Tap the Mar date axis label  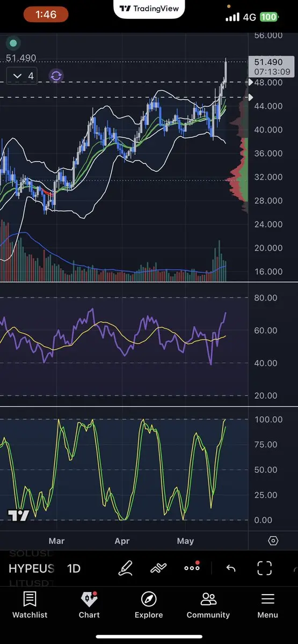coord(56,540)
